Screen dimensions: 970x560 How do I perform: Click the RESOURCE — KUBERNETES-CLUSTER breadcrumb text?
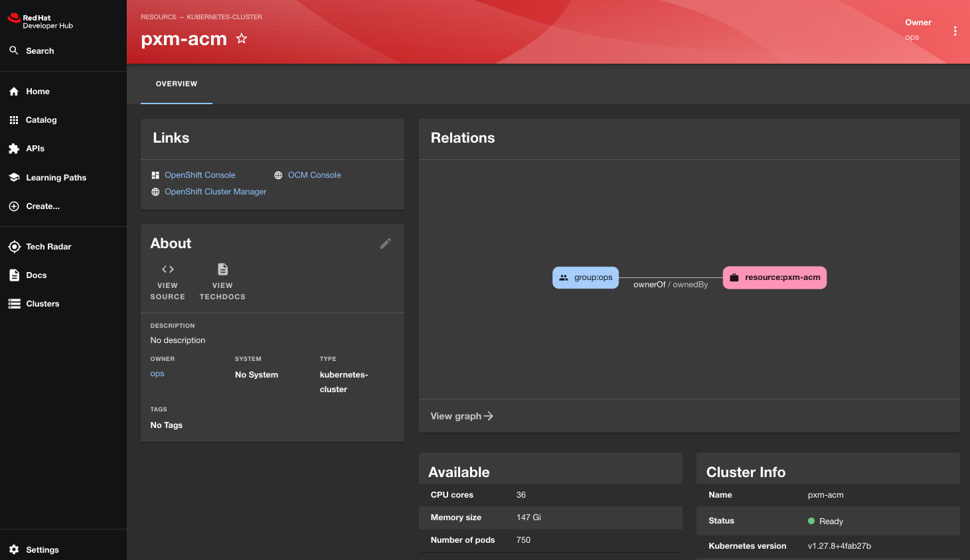click(x=201, y=17)
